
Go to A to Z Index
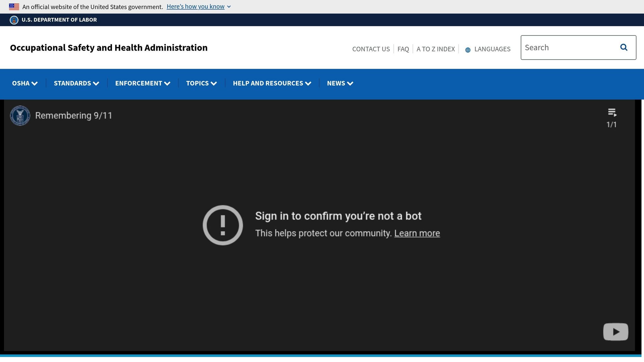[436, 49]
